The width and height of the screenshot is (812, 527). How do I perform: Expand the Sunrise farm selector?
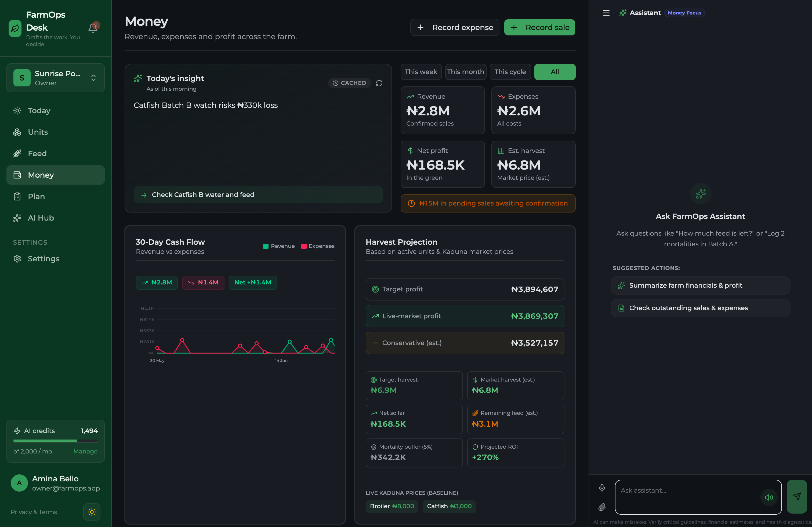(x=56, y=78)
